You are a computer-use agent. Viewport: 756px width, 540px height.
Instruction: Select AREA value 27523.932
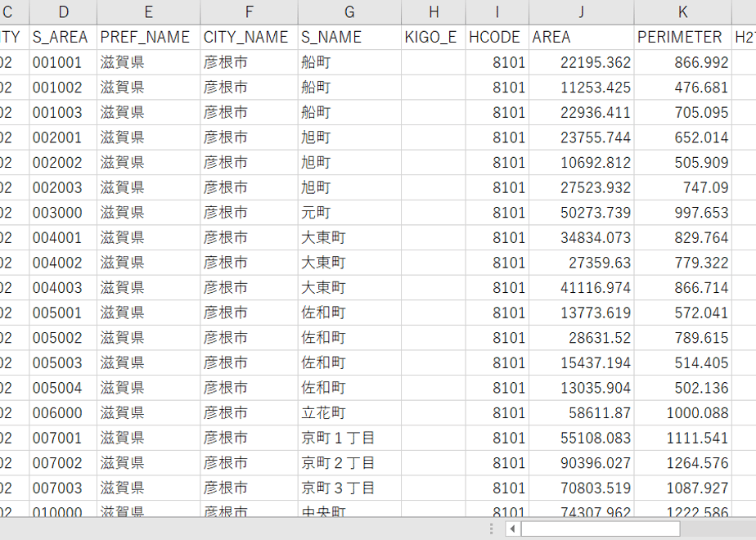click(x=582, y=187)
